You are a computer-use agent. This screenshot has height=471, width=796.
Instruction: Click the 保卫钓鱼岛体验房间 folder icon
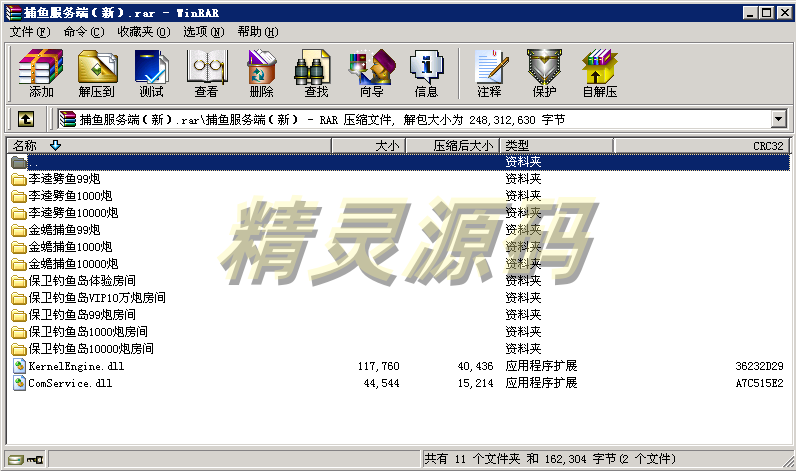click(19, 281)
